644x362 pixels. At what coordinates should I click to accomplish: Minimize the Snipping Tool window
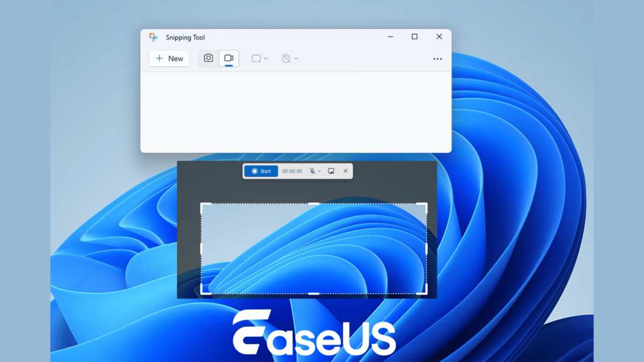click(390, 37)
